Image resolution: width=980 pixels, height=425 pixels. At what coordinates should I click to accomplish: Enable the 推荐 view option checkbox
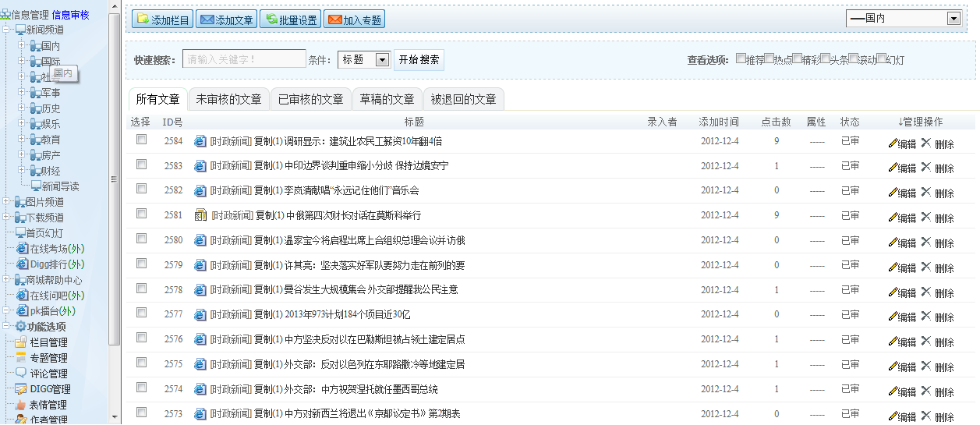741,58
